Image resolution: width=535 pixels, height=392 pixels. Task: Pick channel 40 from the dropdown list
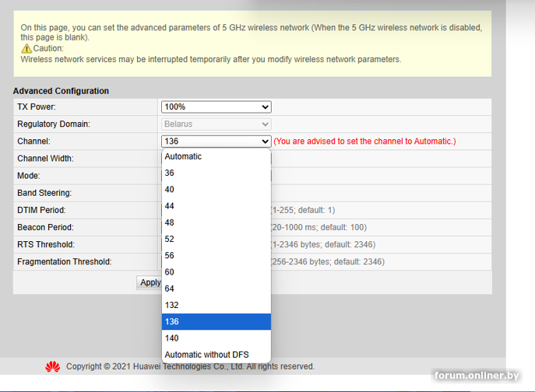point(216,189)
